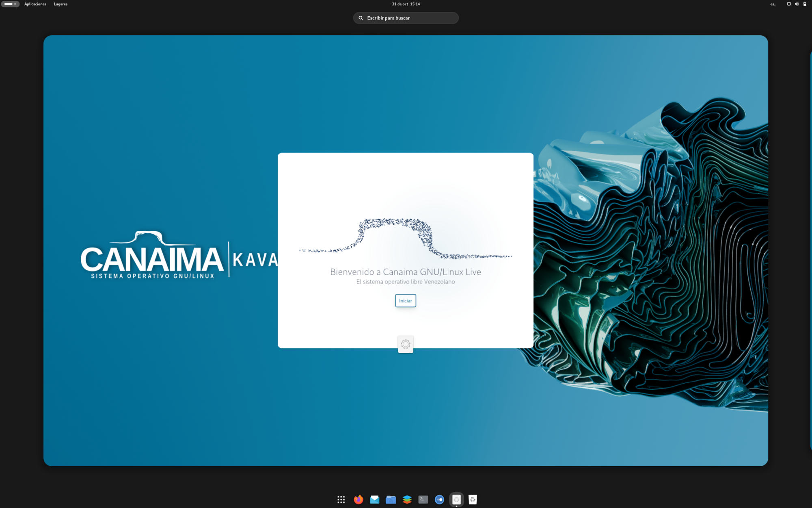Toggle the Activities workspace pill indicator
Viewport: 812px width, 508px height.
(10, 4)
